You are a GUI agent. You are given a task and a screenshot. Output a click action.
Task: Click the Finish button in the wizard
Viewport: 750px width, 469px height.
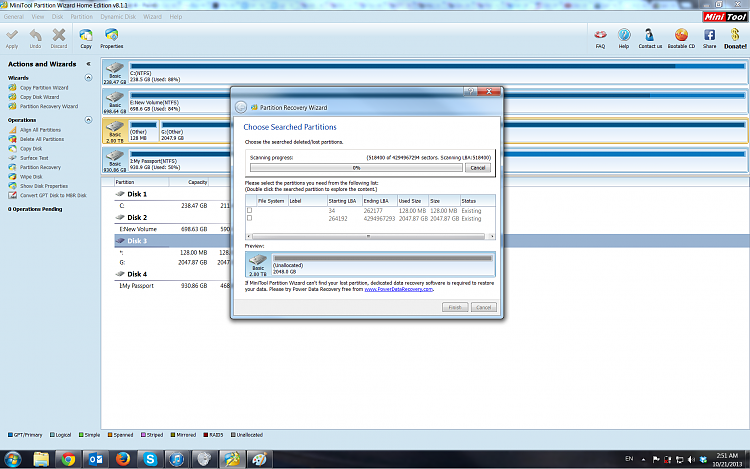455,307
